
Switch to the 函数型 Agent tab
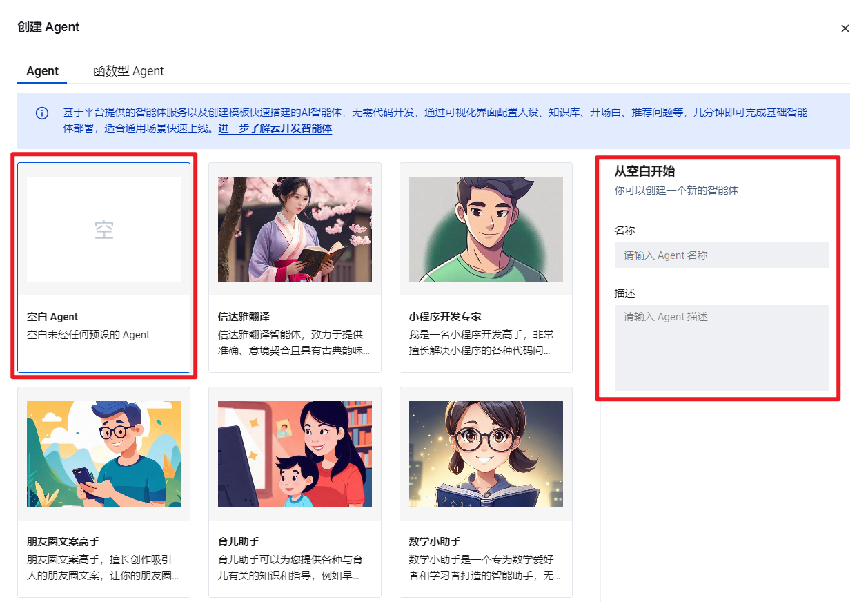(128, 71)
